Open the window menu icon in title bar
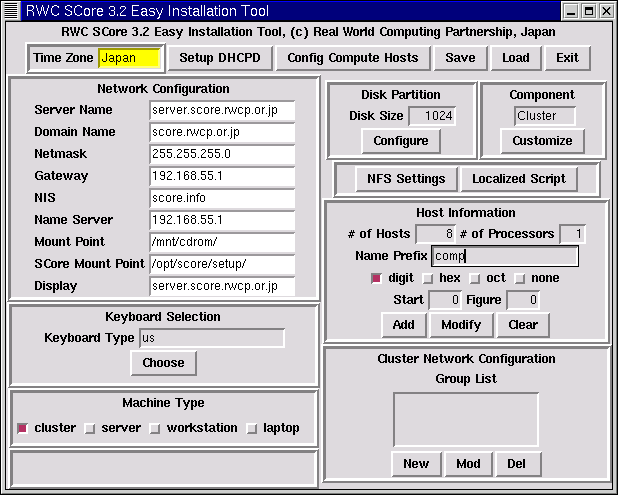This screenshot has width=618, height=495. click(x=11, y=11)
